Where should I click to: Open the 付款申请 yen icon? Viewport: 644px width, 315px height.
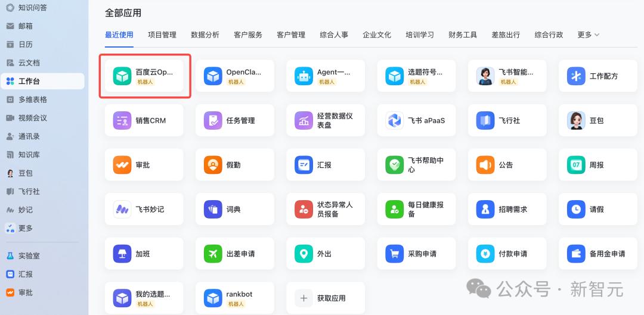coord(485,254)
